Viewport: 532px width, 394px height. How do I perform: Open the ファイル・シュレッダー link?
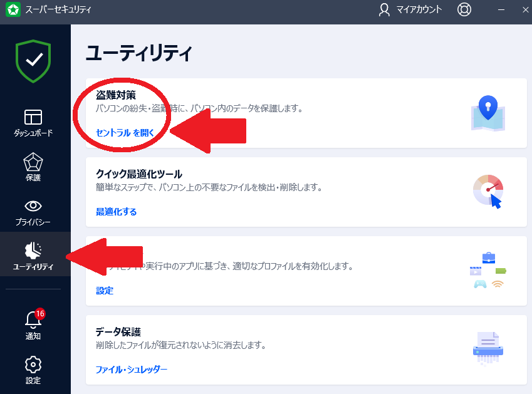click(x=131, y=370)
